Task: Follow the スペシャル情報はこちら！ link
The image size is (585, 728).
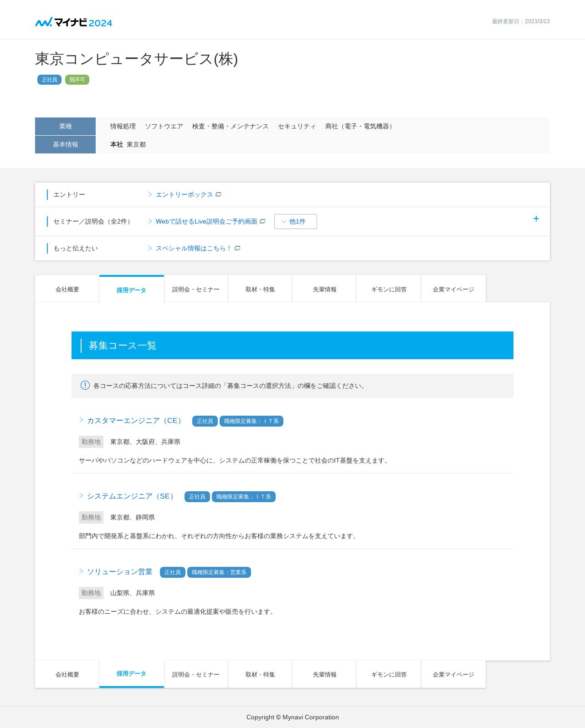Action: point(194,248)
